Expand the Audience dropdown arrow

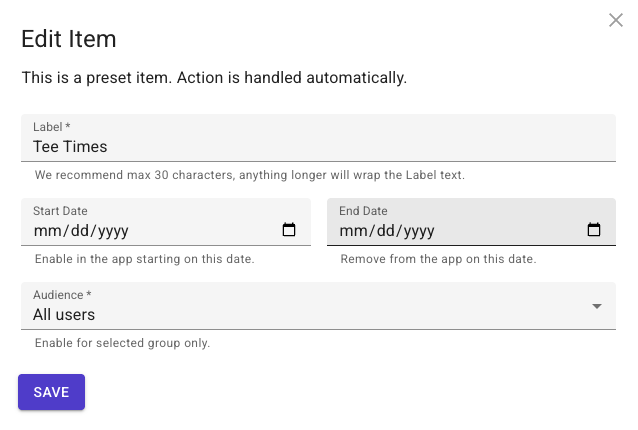596,306
